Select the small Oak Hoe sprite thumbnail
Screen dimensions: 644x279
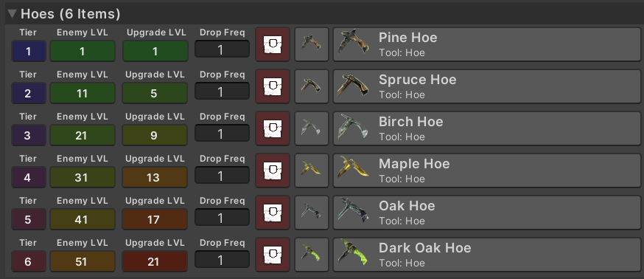[x=312, y=213]
